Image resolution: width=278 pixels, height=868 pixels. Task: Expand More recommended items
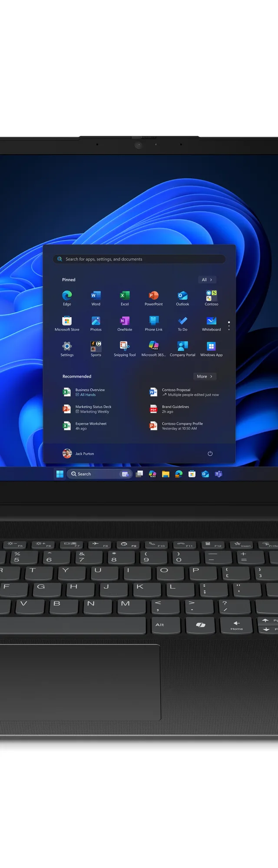click(x=205, y=377)
